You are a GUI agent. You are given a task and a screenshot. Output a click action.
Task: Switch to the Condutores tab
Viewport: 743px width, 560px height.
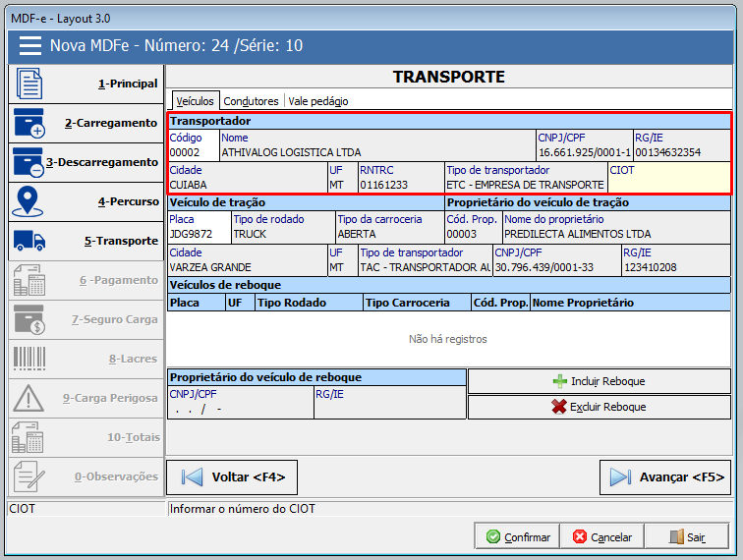pyautogui.click(x=251, y=101)
